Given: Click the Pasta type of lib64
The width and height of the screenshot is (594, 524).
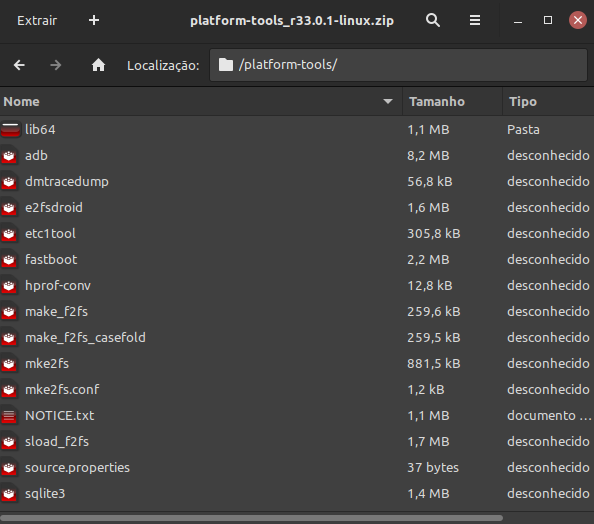Looking at the screenshot, I should (523, 130).
